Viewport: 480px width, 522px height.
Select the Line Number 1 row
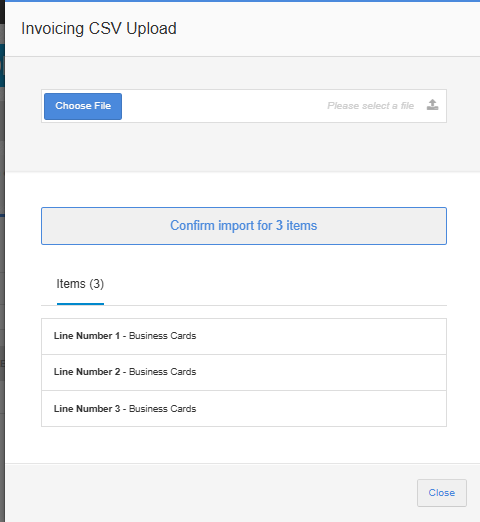(x=244, y=336)
